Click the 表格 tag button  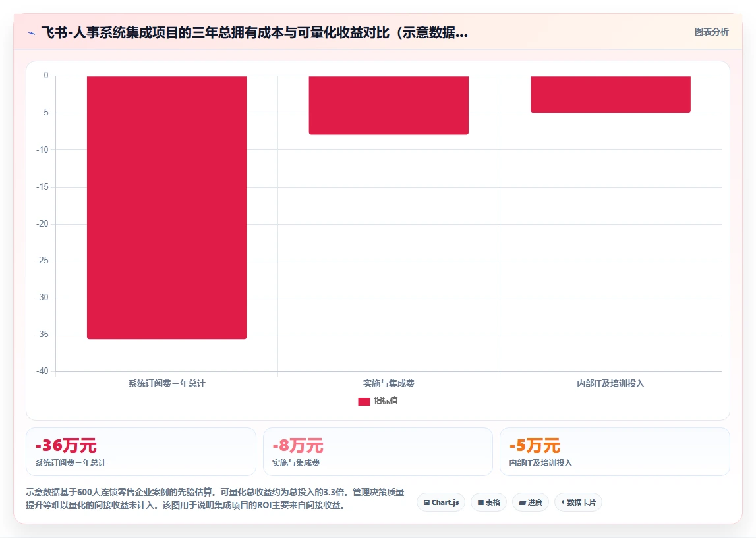488,502
